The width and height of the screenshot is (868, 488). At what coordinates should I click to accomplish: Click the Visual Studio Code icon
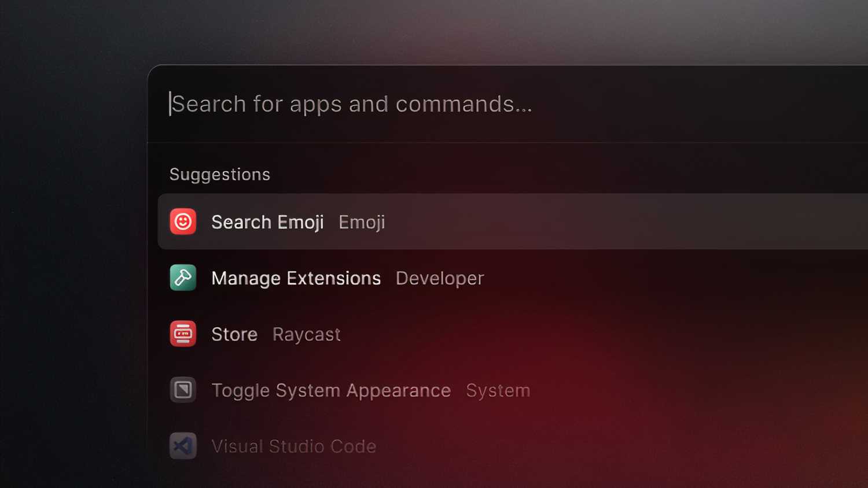(182, 446)
